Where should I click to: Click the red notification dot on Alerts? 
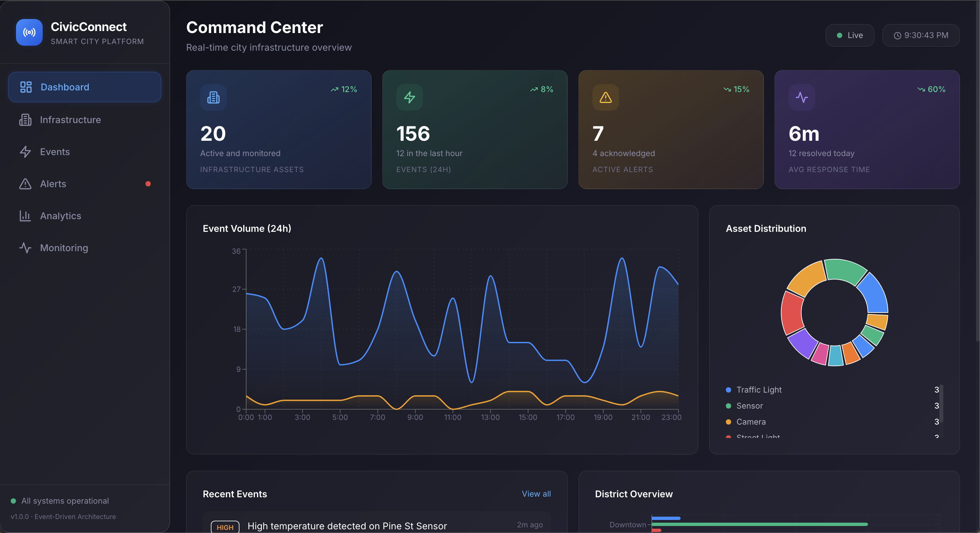(x=148, y=184)
